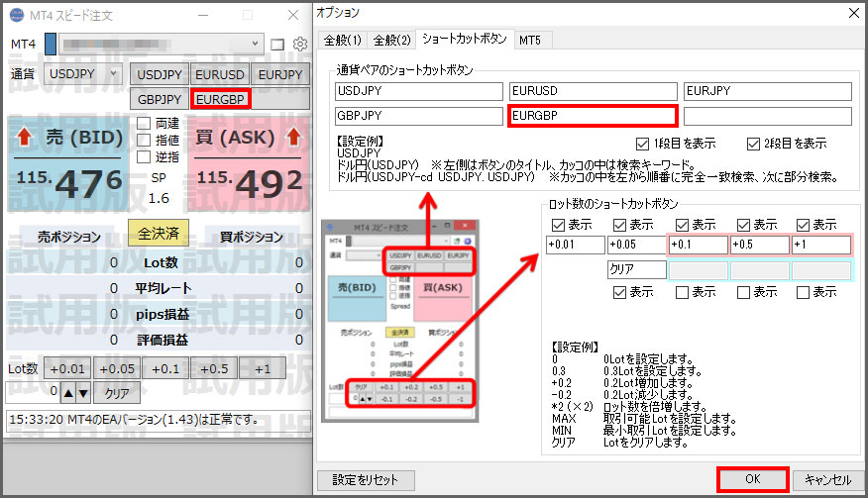Click the 設定をリセット button
The image size is (868, 498).
point(366,480)
